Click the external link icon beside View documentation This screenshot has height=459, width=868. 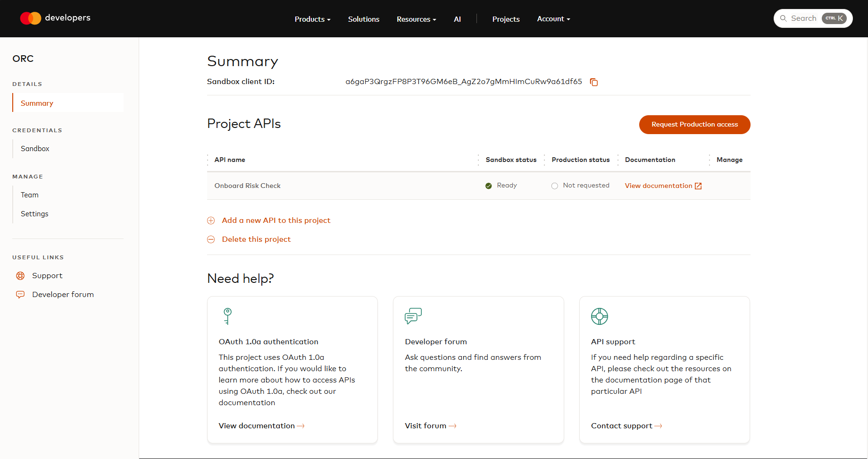pyautogui.click(x=698, y=186)
